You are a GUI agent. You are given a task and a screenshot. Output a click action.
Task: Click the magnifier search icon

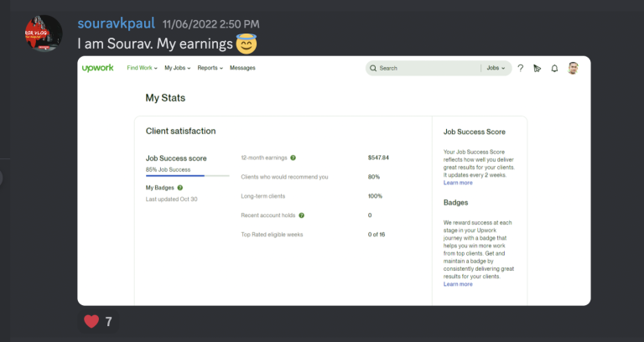(373, 68)
